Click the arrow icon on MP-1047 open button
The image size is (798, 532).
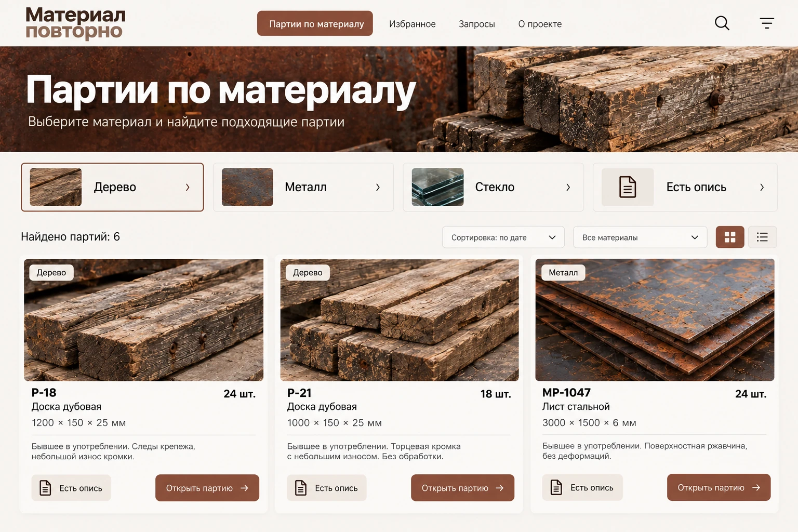[x=756, y=487]
